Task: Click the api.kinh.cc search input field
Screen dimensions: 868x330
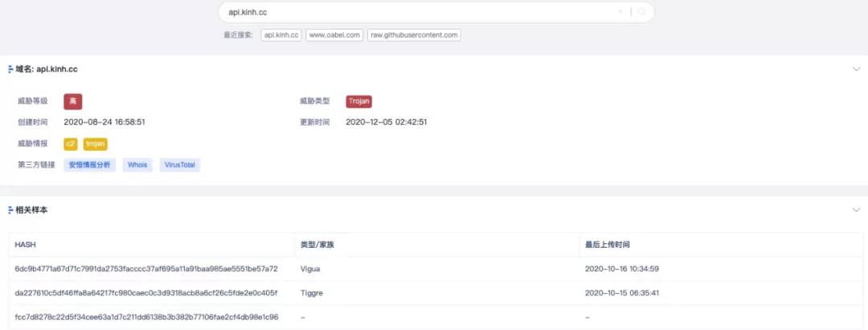Action: [x=418, y=12]
